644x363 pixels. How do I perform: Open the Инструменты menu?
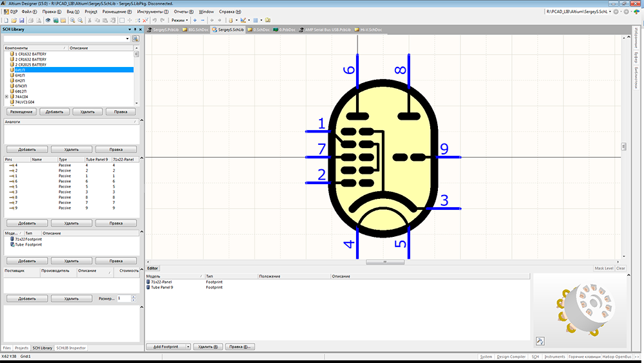(152, 12)
